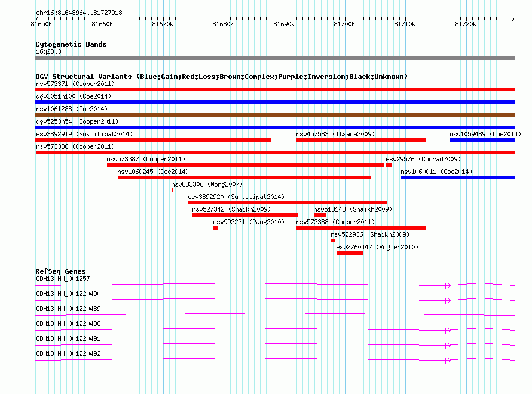
Task: Click the short nsv518143 (Shaikh2009) red bar
Action: pyautogui.click(x=320, y=215)
